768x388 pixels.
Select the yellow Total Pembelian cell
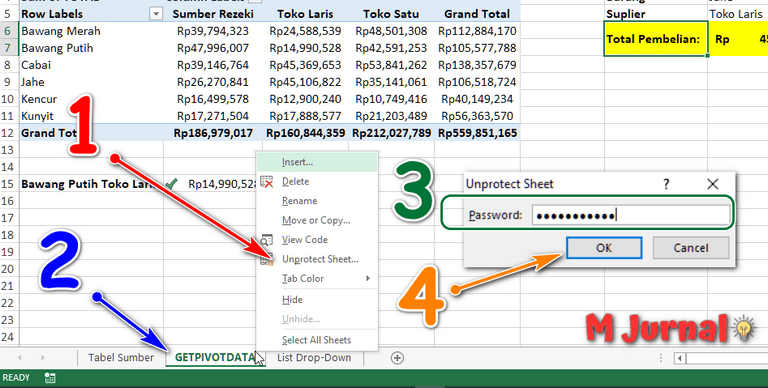pos(655,39)
